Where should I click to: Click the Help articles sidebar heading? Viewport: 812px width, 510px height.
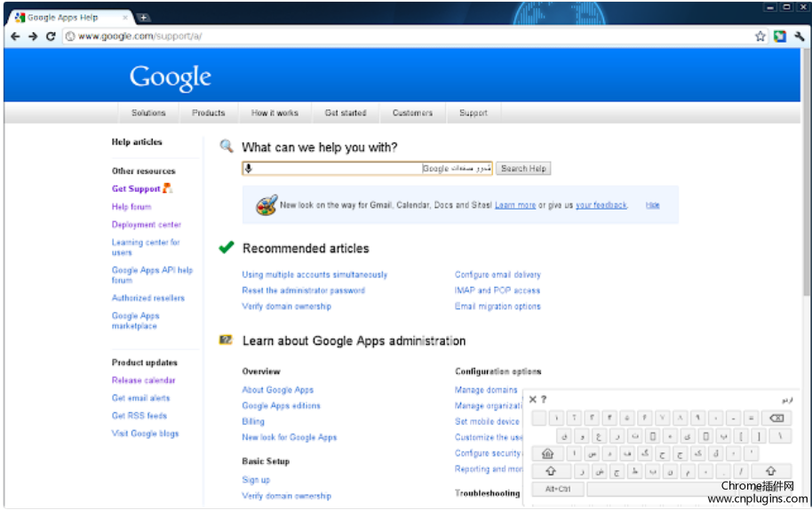137,142
